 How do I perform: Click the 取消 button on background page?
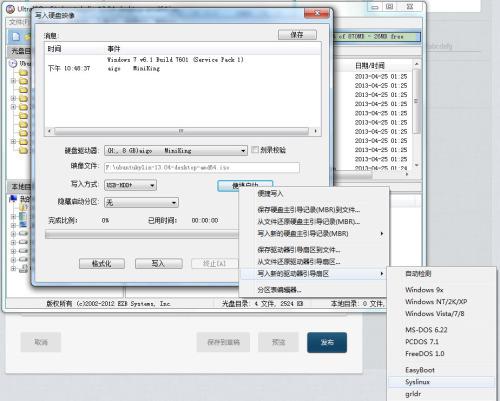(41, 342)
